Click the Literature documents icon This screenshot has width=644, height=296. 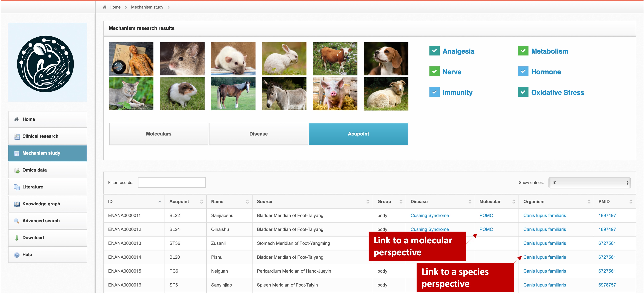[x=17, y=187]
